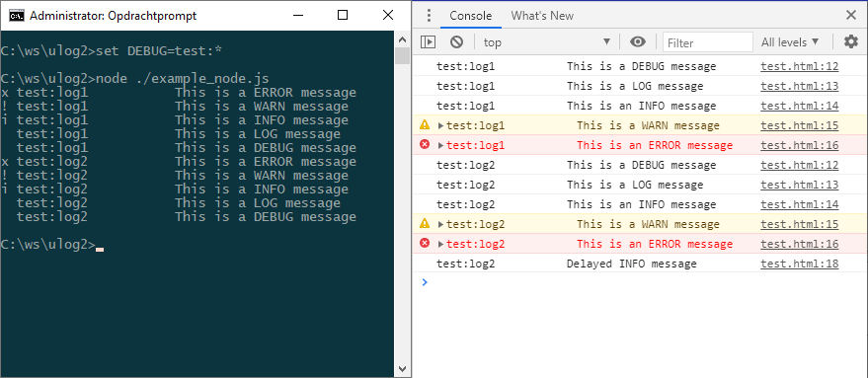The width and height of the screenshot is (868, 378).
Task: Show console sidebar panel icon
Action: pyautogui.click(x=428, y=42)
